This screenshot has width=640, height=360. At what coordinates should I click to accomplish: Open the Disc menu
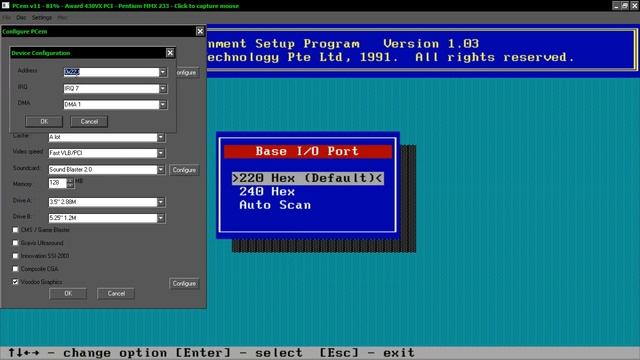pos(21,18)
